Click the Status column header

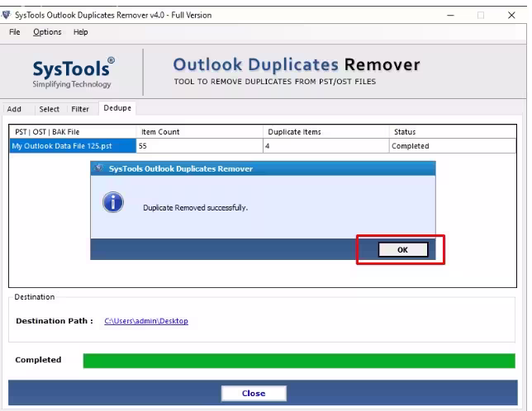point(453,132)
